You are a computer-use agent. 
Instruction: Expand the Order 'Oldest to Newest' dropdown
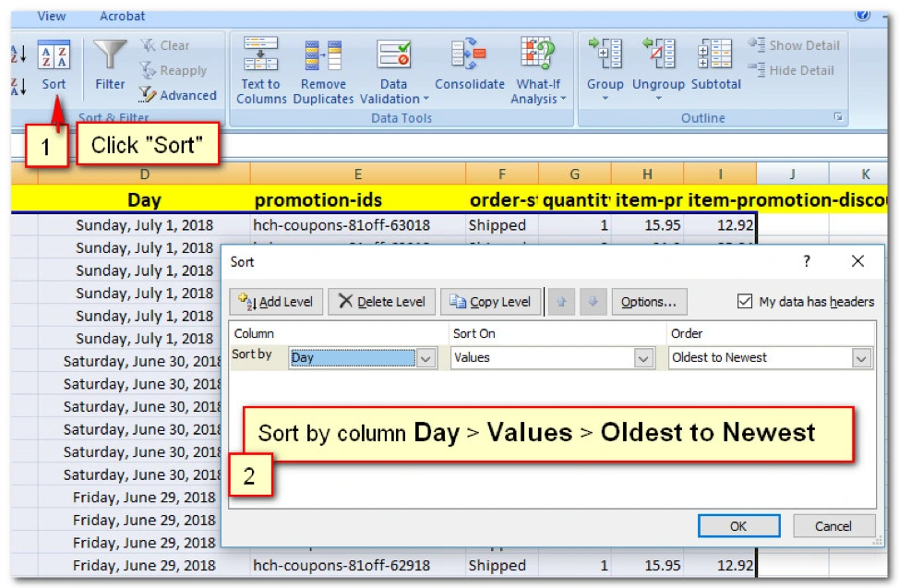point(861,358)
